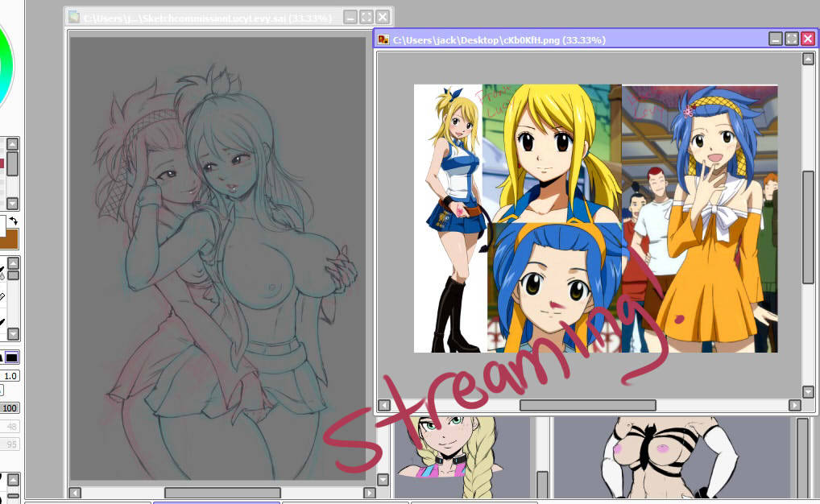
Task: Click the cKb0KfH.png vertical scrollbar thumb
Action: point(808,227)
